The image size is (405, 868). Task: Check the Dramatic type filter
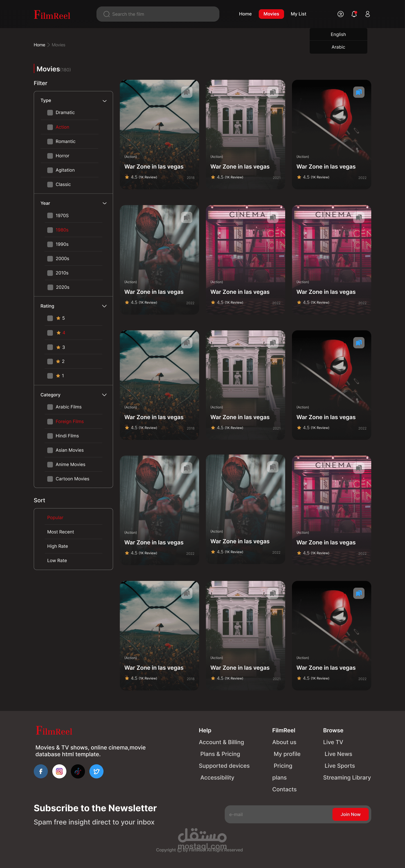click(50, 113)
